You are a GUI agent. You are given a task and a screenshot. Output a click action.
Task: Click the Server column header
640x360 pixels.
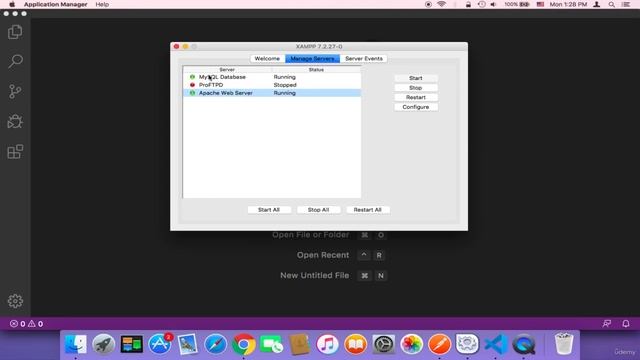[227, 70]
